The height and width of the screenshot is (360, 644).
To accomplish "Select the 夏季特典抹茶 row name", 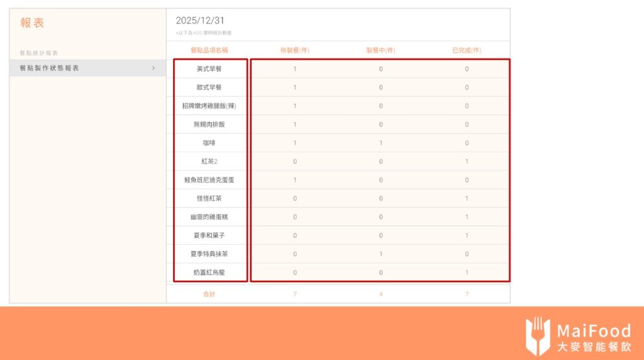I will point(209,254).
